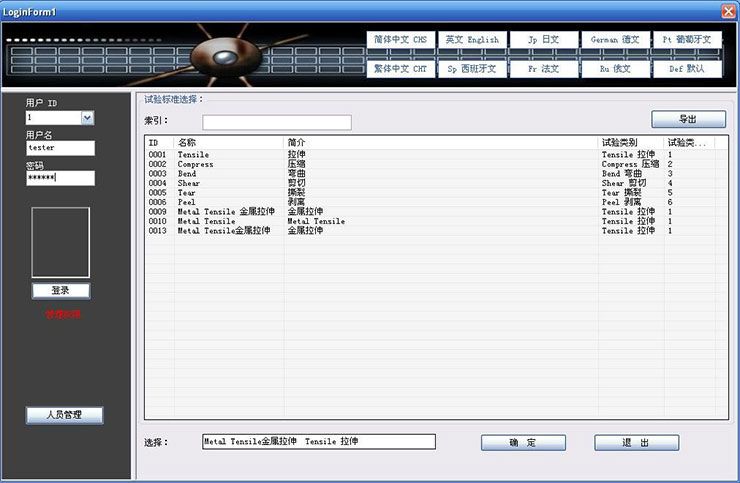740x483 pixels.
Task: Switch to 繁体中文 CHT language
Action: coord(399,69)
